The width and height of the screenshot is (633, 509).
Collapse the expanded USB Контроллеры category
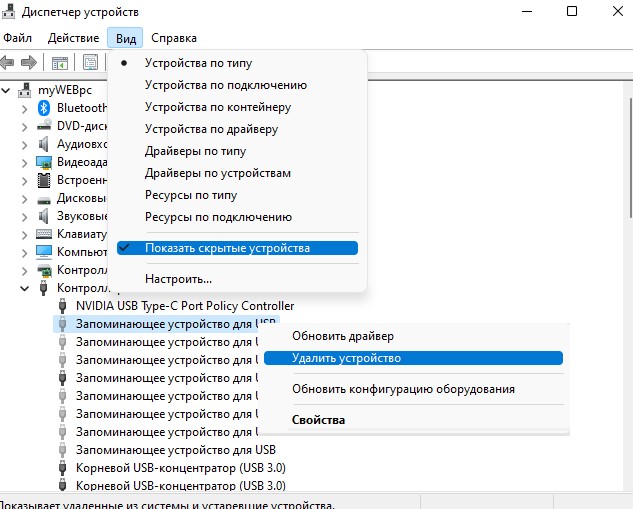25,289
